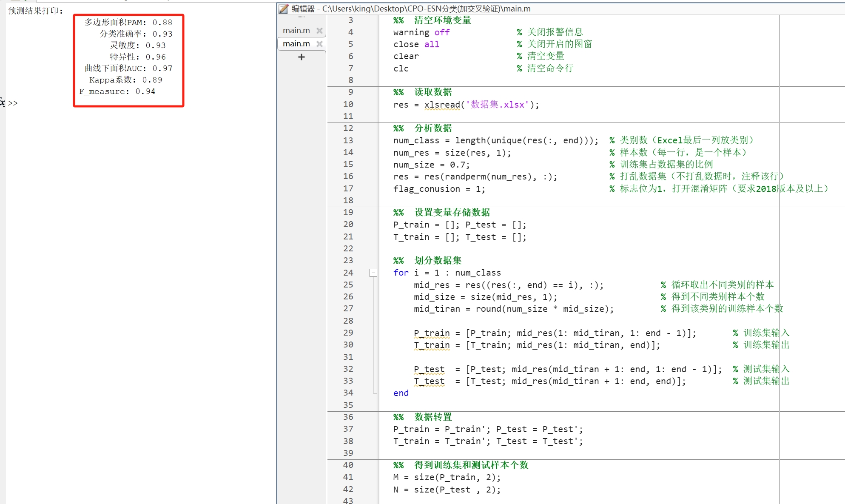Click line number 24 in gutter

pyautogui.click(x=348, y=273)
